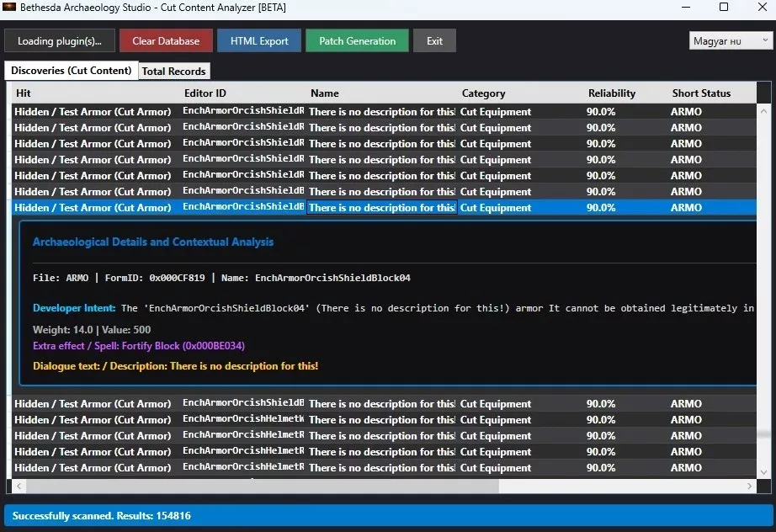Minimize the Cut Content Analyzer window
Screen dimensions: 776x532
(686, 7)
